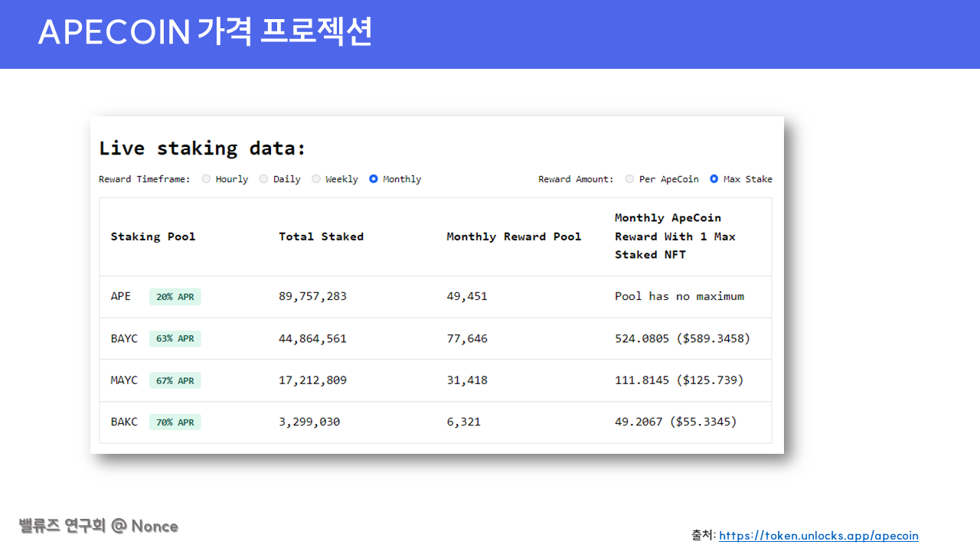The height and width of the screenshot is (551, 980).
Task: Switch reward amount to Per ApeCoin
Action: [x=629, y=178]
